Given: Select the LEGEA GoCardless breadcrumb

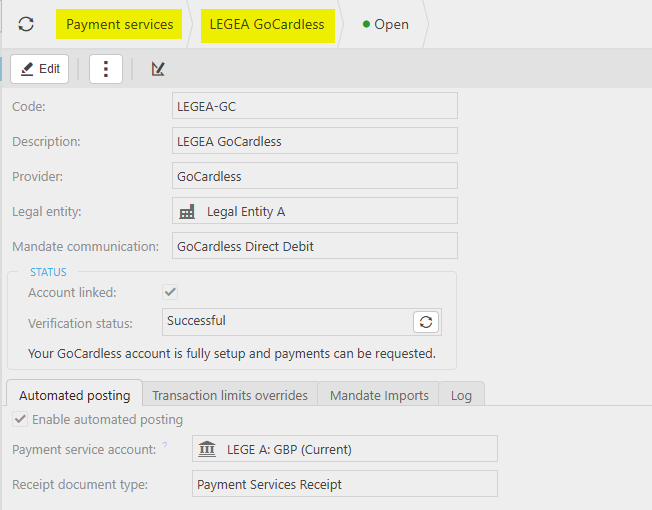Looking at the screenshot, I should (266, 24).
